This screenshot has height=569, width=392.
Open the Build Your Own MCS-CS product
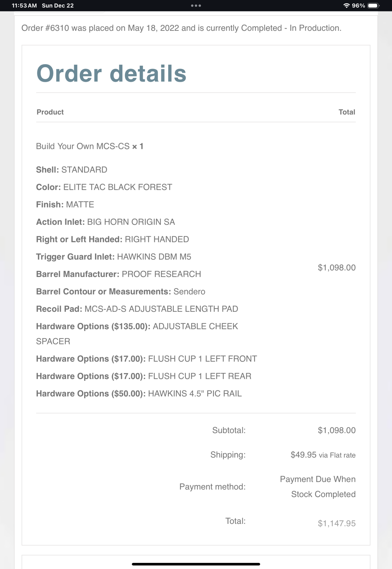pyautogui.click(x=83, y=146)
